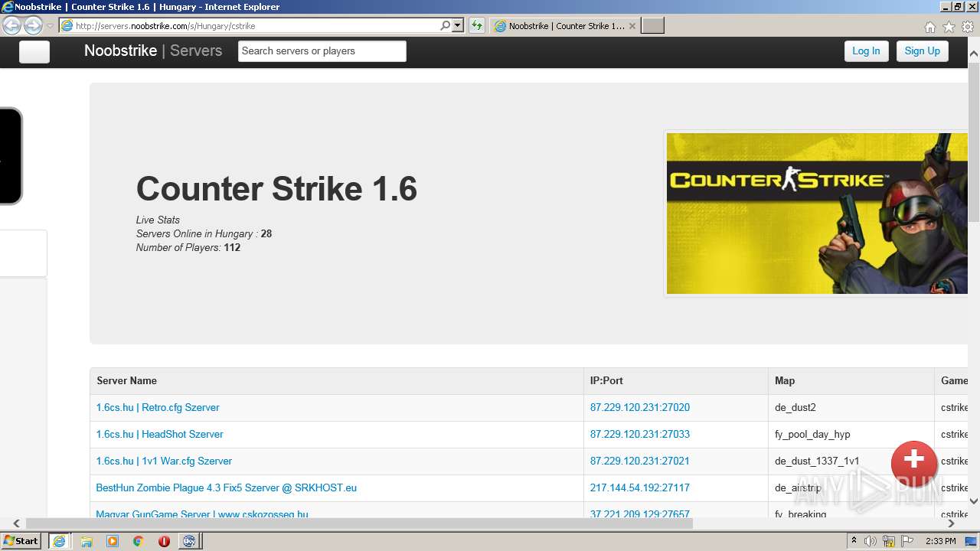Click IP 217.144.54.192:27117
980x551 pixels.
pos(639,488)
